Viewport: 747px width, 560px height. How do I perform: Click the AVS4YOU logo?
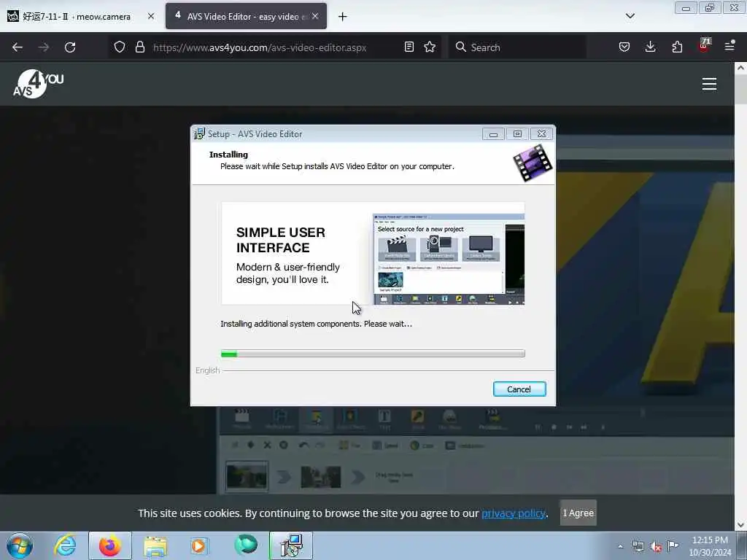click(x=38, y=84)
